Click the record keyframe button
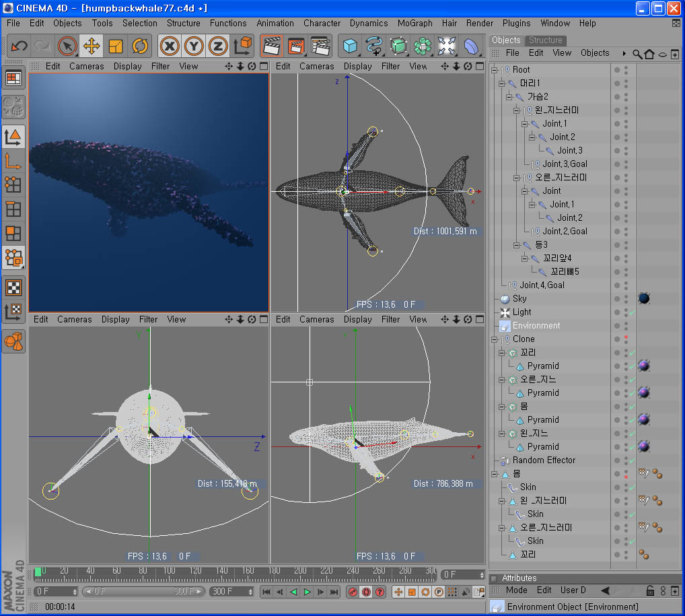The width and height of the screenshot is (685, 616). pyautogui.click(x=353, y=592)
